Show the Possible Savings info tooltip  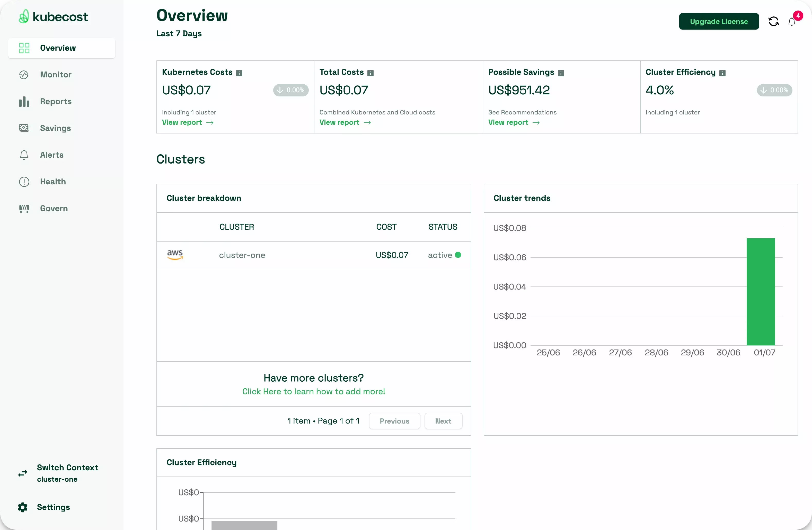click(x=561, y=73)
